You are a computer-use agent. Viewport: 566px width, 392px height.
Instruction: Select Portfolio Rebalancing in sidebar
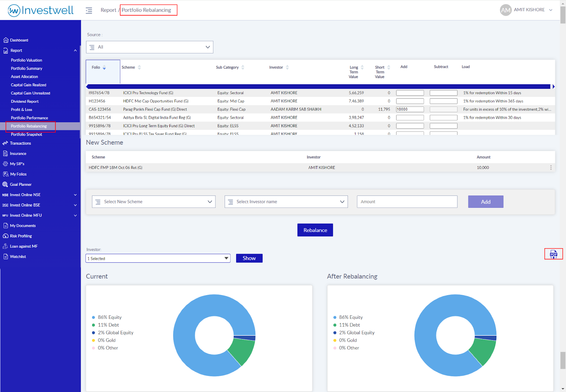[x=29, y=126]
